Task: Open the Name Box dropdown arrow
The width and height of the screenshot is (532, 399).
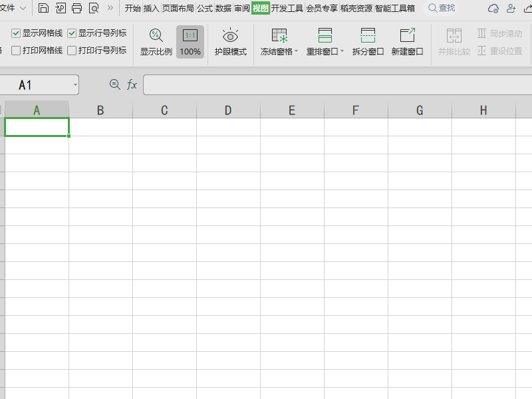Action: coord(75,84)
